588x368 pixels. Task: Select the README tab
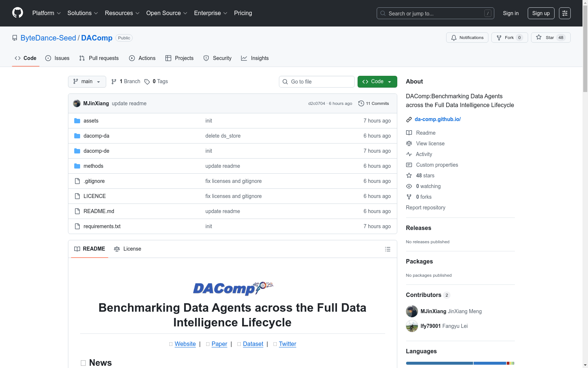point(90,249)
